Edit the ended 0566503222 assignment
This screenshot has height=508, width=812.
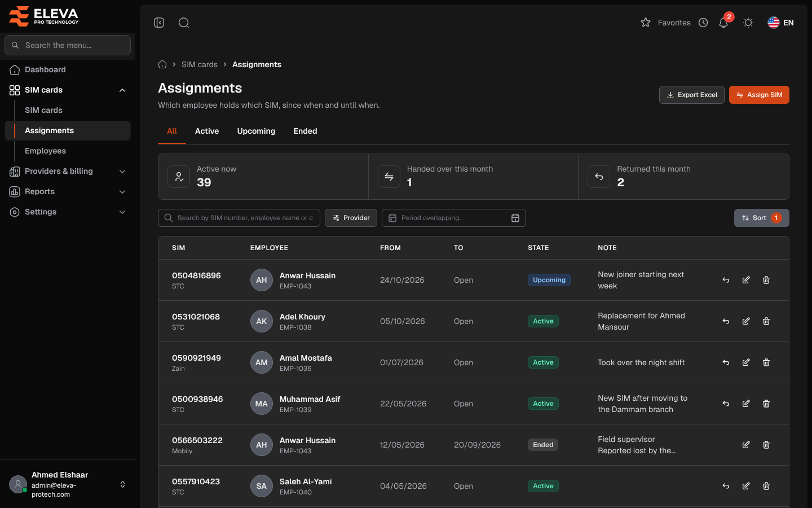click(746, 445)
